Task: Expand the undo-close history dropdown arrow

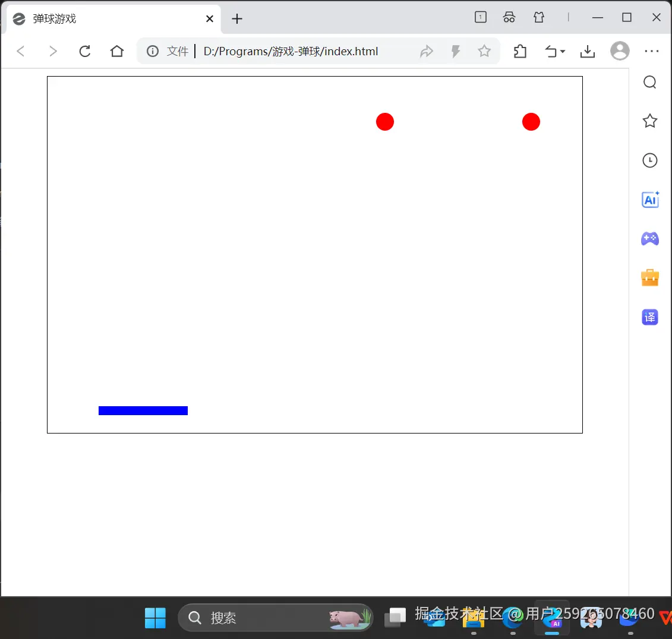Action: tap(563, 52)
